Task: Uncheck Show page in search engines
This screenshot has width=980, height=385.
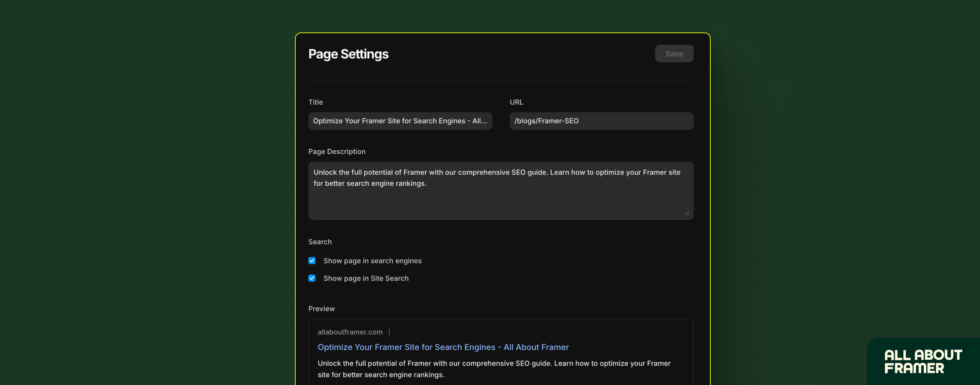Action: 312,261
